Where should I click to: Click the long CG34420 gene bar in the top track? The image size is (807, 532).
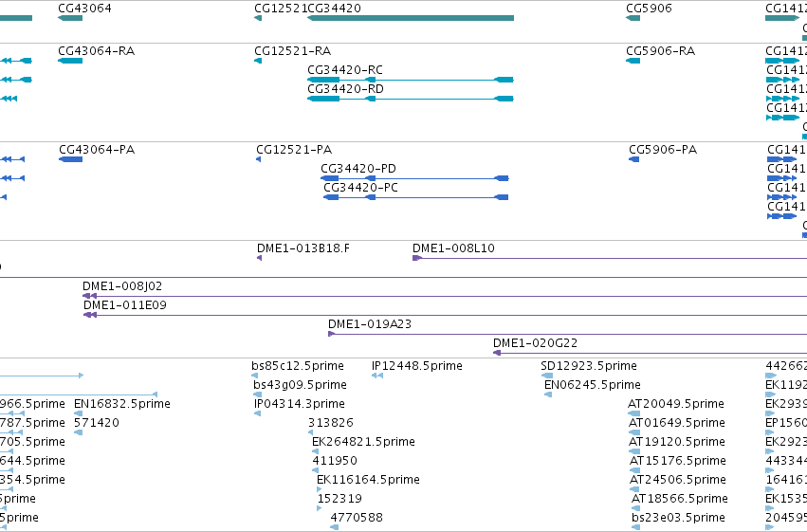point(411,18)
